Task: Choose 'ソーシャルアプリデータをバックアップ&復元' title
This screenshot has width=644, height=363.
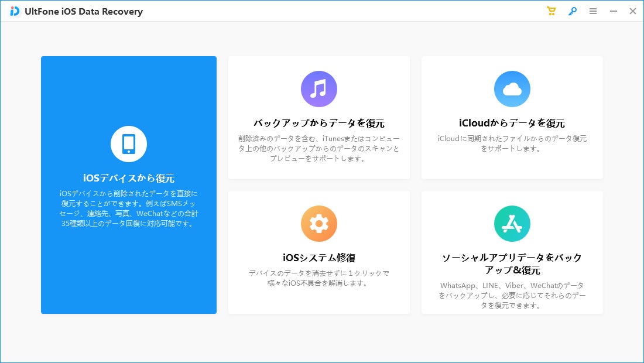Action: 512,263
